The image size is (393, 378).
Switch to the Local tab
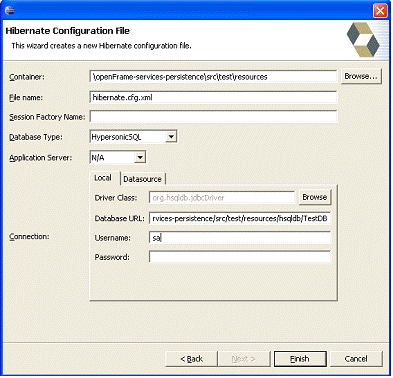(104, 178)
